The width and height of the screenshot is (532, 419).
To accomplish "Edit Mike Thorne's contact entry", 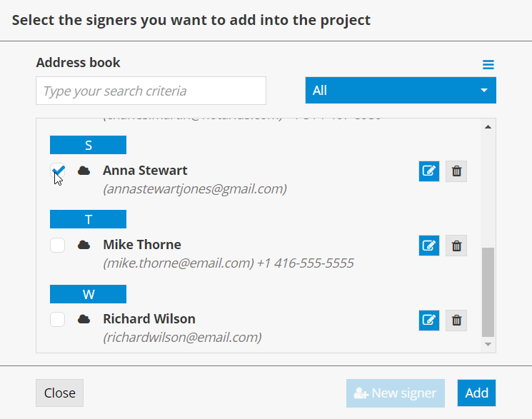I will click(x=428, y=246).
